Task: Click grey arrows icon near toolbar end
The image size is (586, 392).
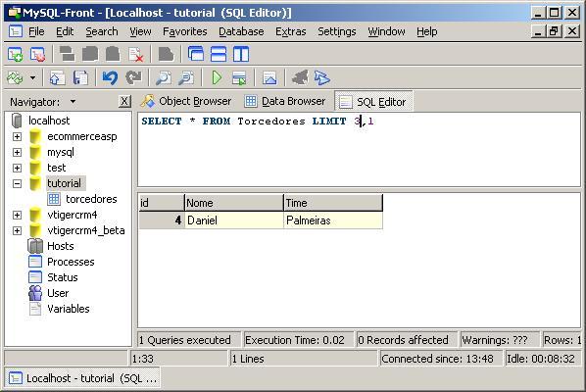Action: tap(300, 78)
